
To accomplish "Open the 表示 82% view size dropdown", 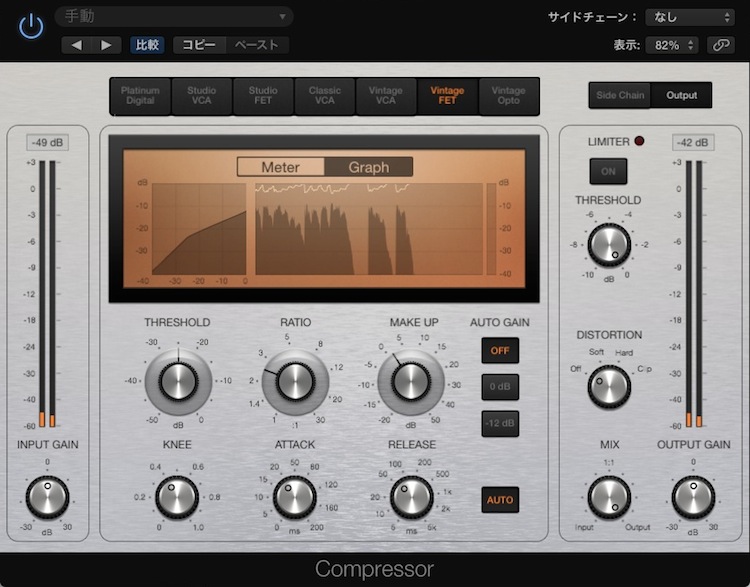I will (672, 45).
